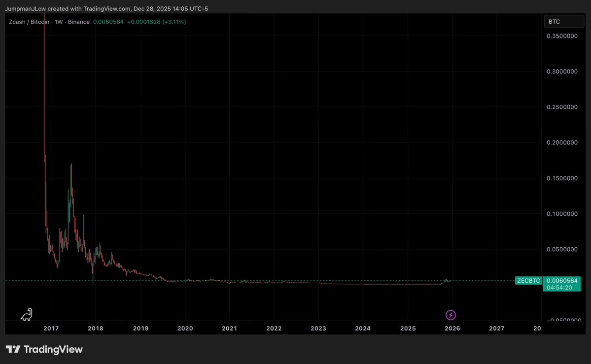Click the purple lightning bolt event icon

(451, 315)
